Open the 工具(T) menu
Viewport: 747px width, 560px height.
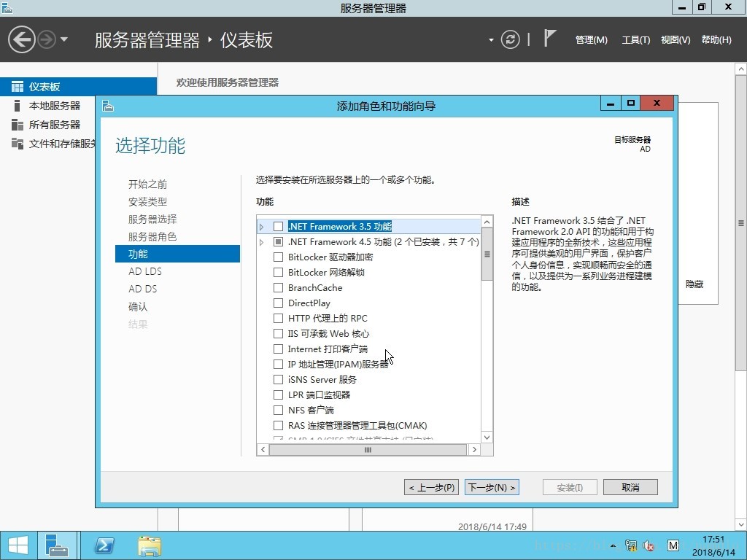635,40
